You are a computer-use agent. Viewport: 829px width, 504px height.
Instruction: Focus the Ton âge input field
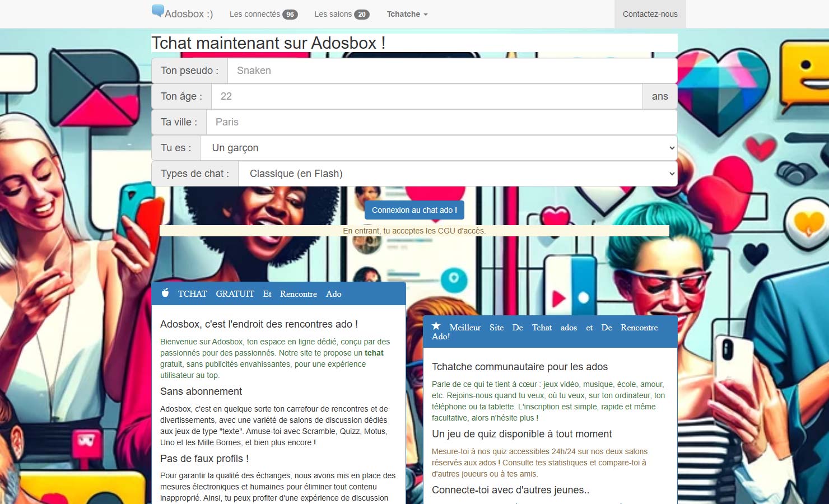(x=427, y=96)
